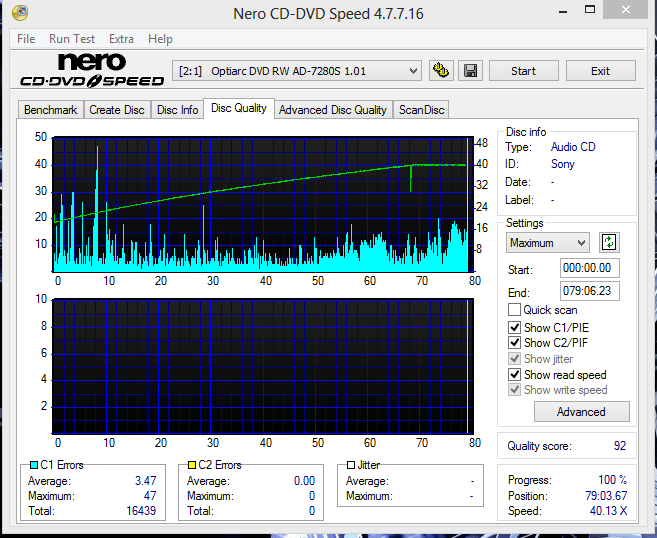Maximize the Nero window
This screenshot has width=657, height=538.
tap(590, 10)
